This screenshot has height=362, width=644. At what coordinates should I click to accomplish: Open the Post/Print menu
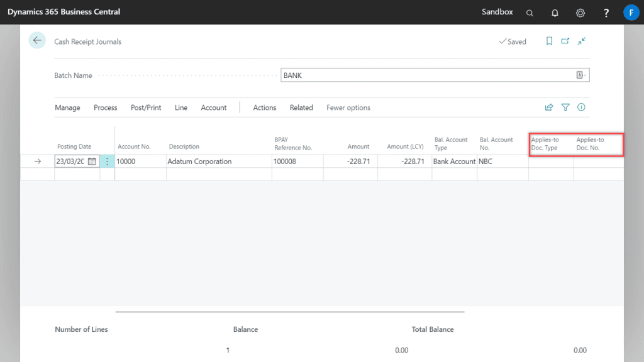[x=145, y=107]
